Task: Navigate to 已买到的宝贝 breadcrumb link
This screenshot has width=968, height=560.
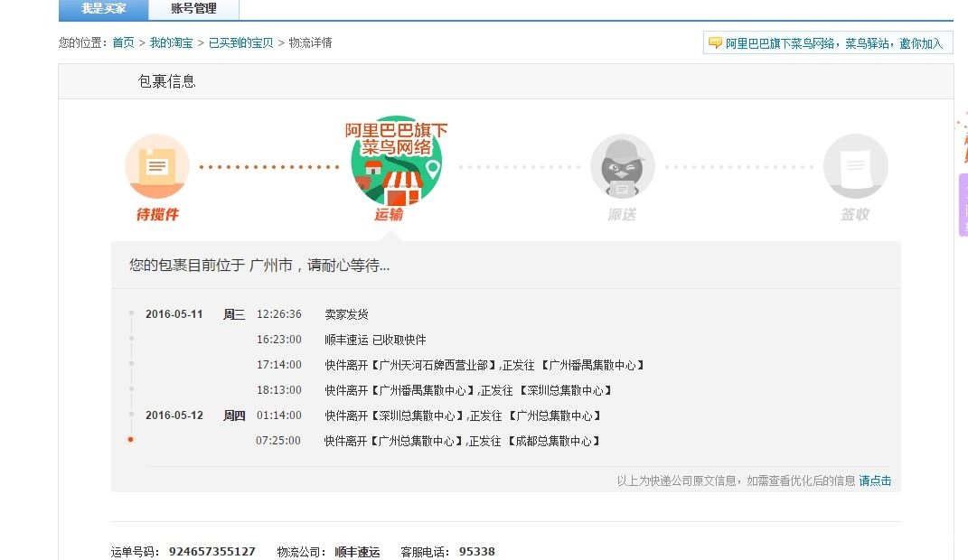Action: pos(240,42)
